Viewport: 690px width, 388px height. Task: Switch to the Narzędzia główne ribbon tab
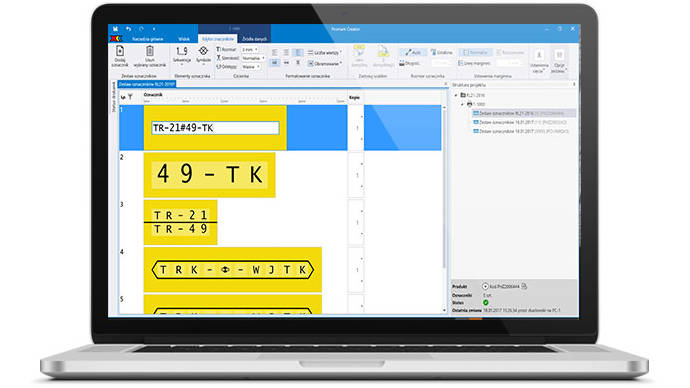point(147,39)
